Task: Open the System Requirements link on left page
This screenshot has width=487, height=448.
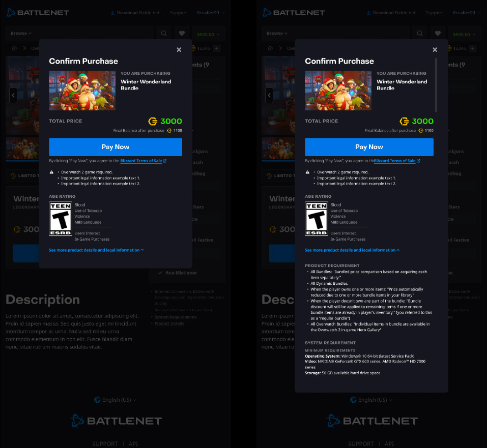Action: 176,317
